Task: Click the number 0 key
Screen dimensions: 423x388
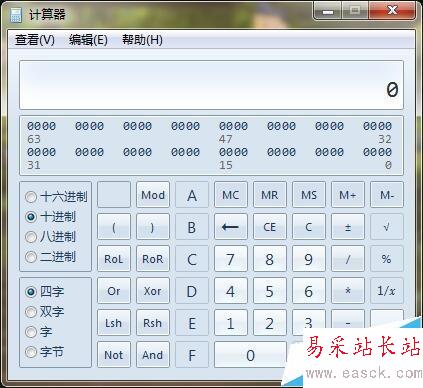Action: 250,355
